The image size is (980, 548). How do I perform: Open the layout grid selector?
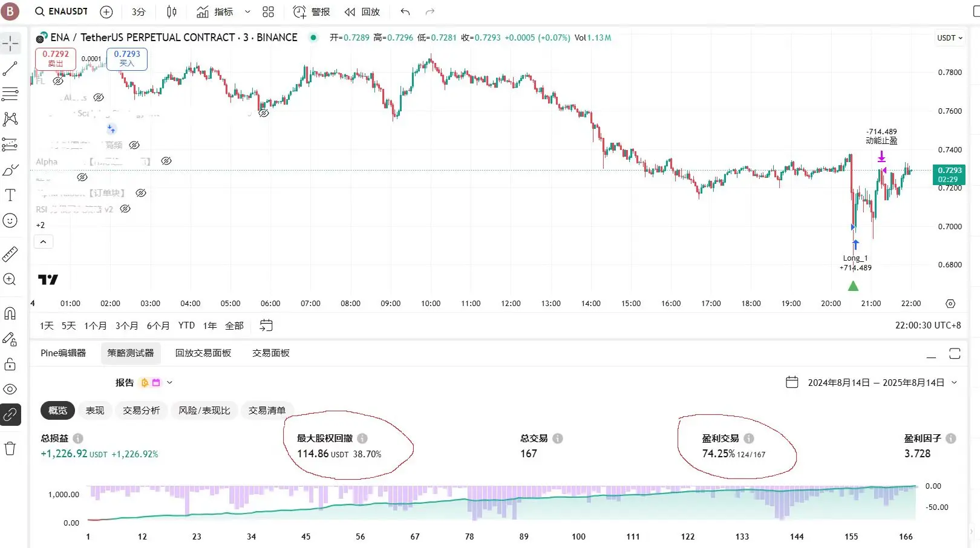[x=269, y=11]
